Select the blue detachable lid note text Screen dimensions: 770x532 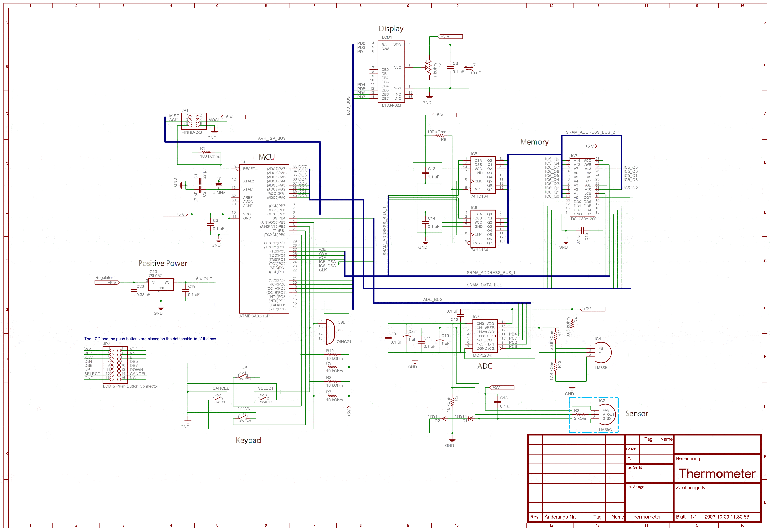click(x=150, y=339)
